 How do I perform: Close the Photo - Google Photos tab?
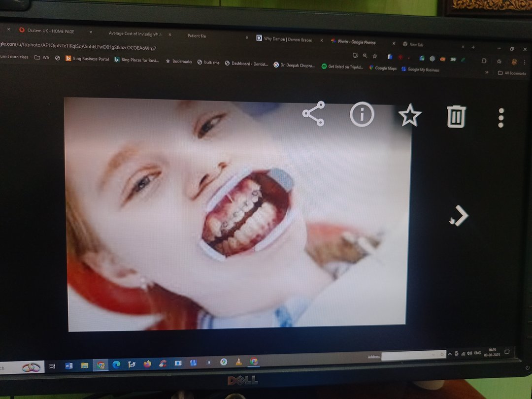tap(394, 43)
